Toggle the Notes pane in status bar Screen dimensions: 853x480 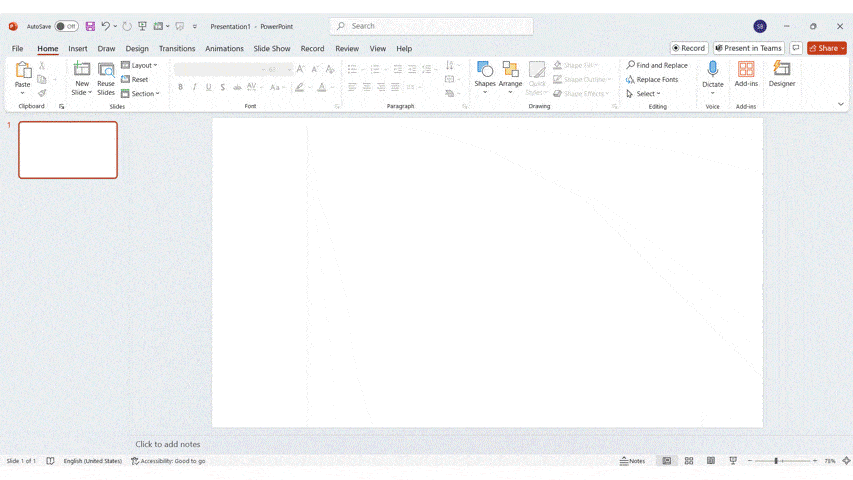632,461
